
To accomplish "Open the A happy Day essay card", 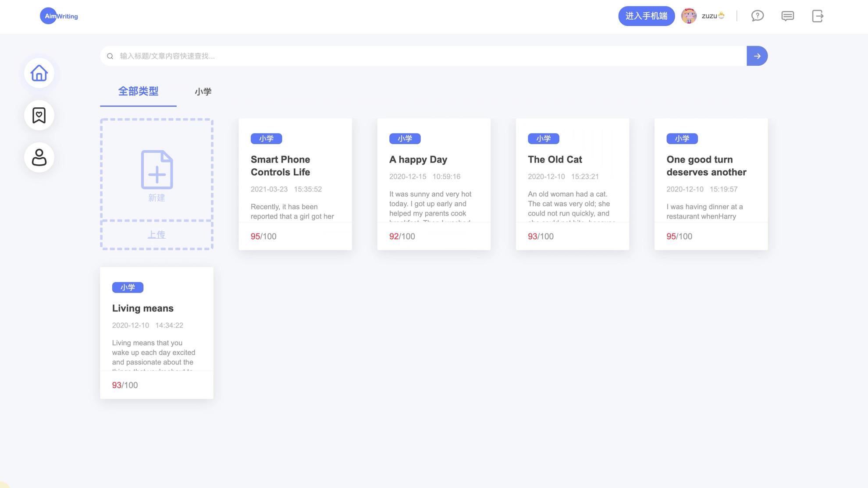I will pos(418,159).
